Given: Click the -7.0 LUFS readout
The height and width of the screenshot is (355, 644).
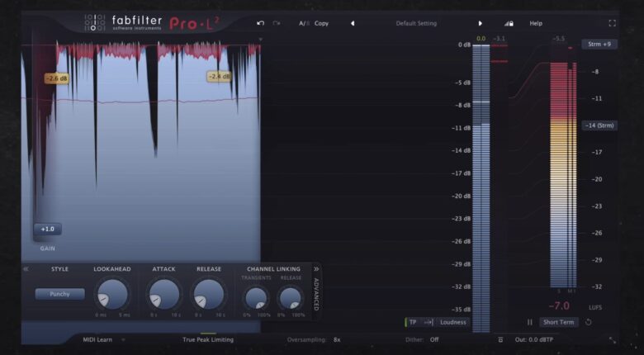Looking at the screenshot, I should (x=560, y=306).
